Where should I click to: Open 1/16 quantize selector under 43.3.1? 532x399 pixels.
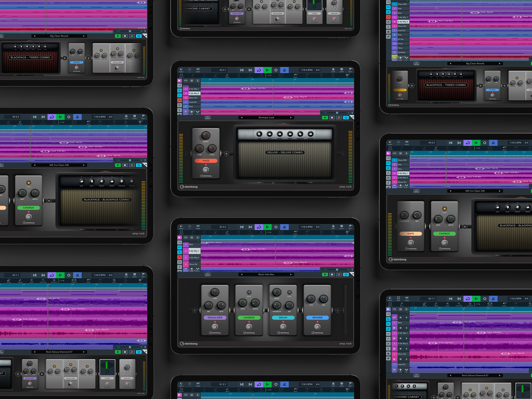pyautogui.click(x=269, y=76)
